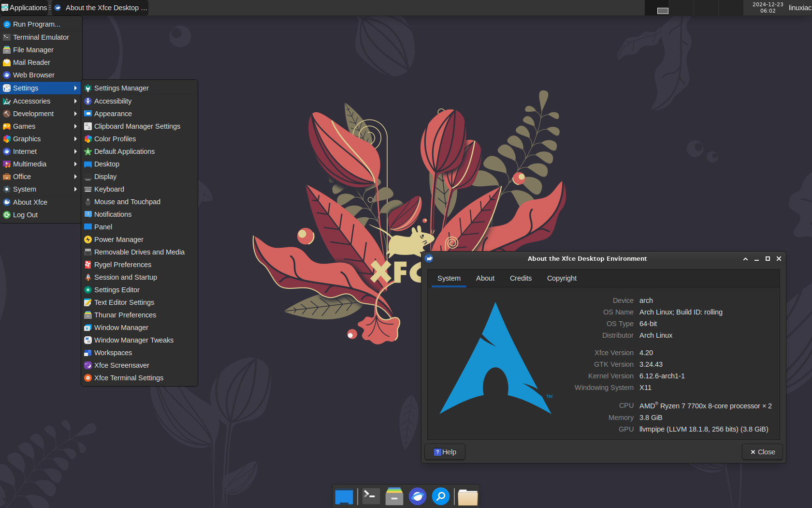This screenshot has width=812, height=508.
Task: Open Mail Reader from Applications menu
Action: [41, 62]
